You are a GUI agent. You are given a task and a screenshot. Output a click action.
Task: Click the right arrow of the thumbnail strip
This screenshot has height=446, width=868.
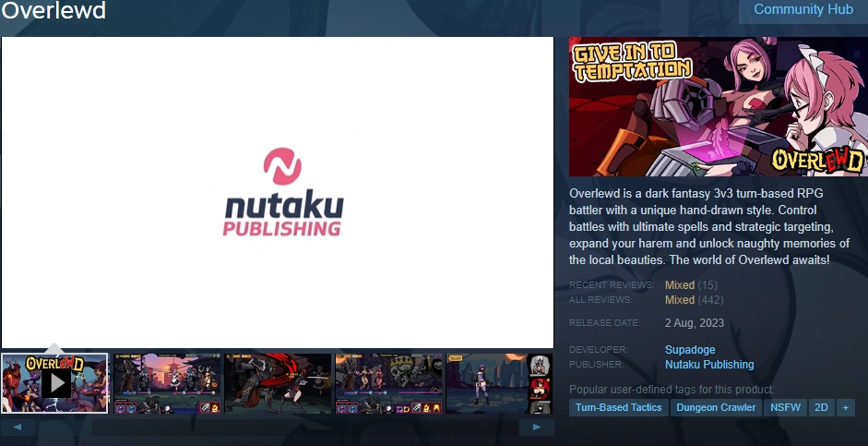click(537, 428)
